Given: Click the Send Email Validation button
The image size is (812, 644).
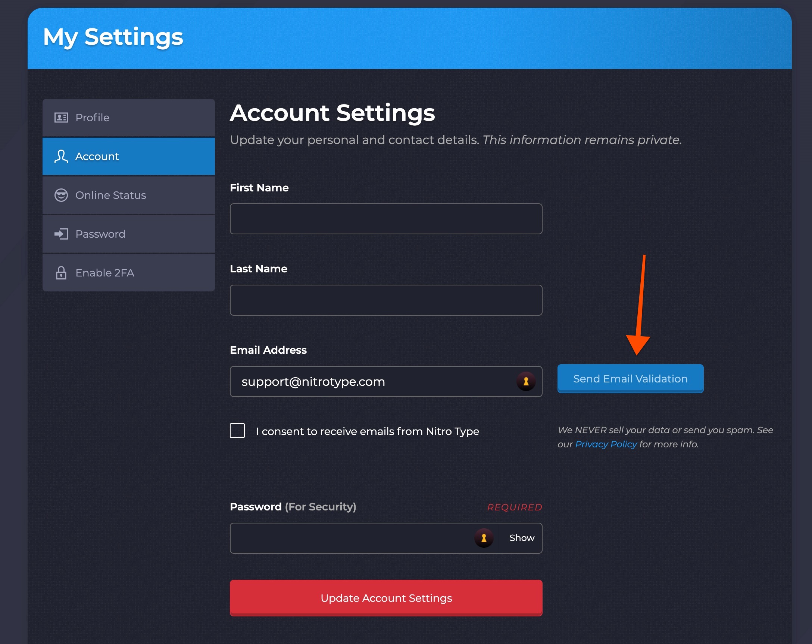Looking at the screenshot, I should [x=630, y=379].
